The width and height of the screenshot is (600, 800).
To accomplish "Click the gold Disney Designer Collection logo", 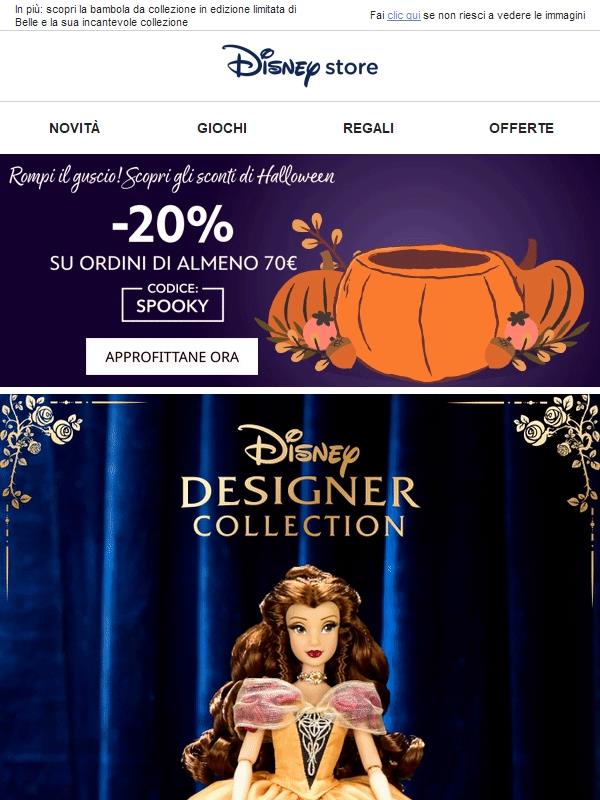I will (x=300, y=481).
